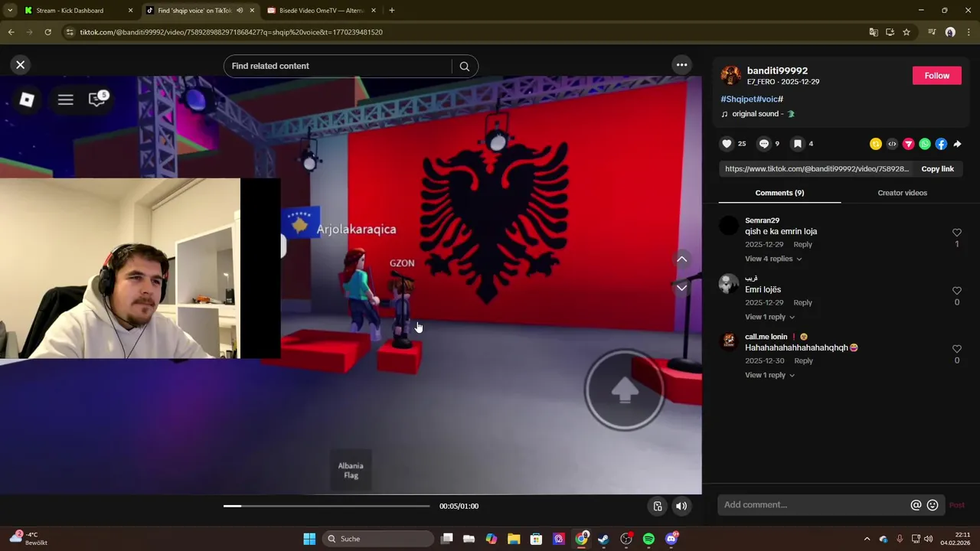Bookmark this page with the star icon
The height and width of the screenshot is (551, 980).
(906, 32)
